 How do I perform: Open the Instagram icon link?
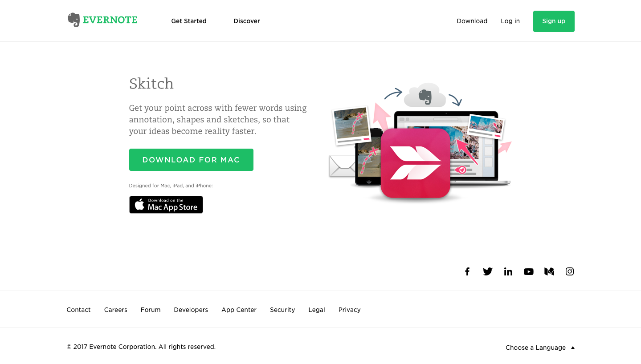pyautogui.click(x=570, y=271)
